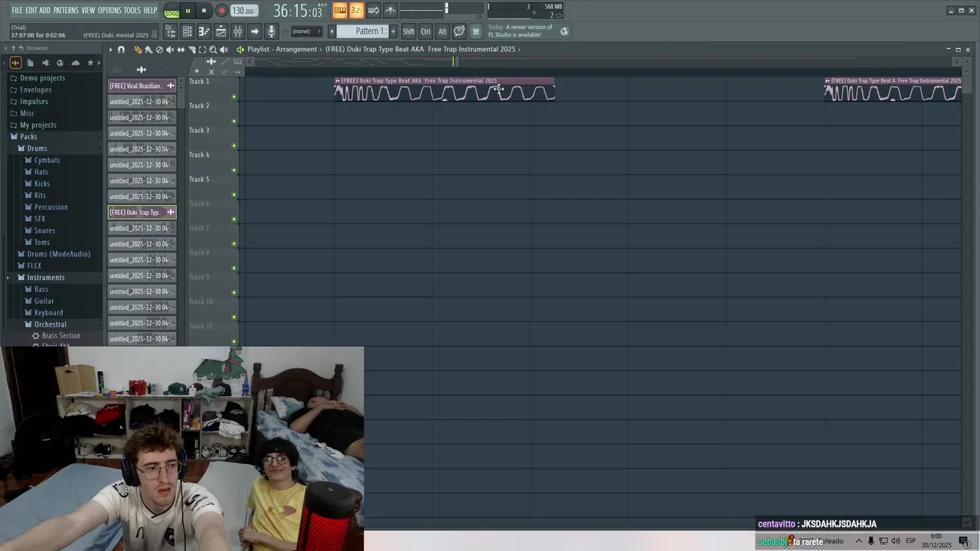Mute Track 3 using its green light
The image size is (980, 551).
234,145
